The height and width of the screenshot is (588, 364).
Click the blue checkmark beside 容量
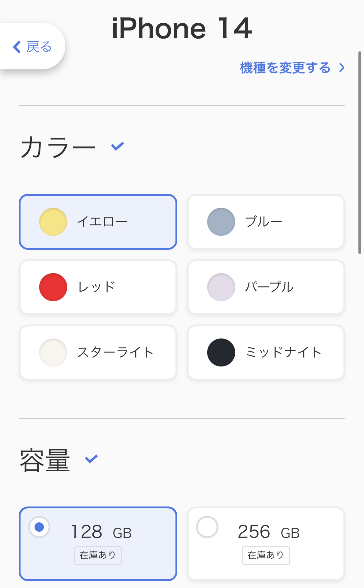coord(91,459)
